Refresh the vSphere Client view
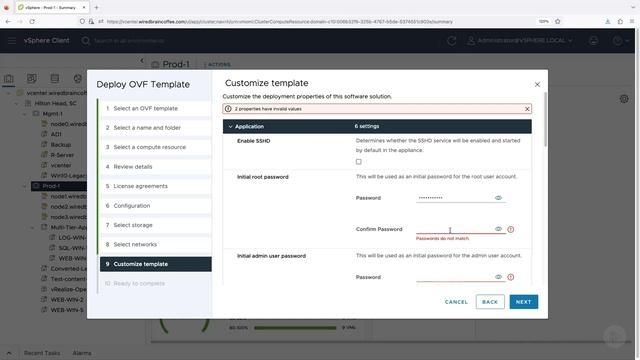This screenshot has height=360, width=640. 451,41
